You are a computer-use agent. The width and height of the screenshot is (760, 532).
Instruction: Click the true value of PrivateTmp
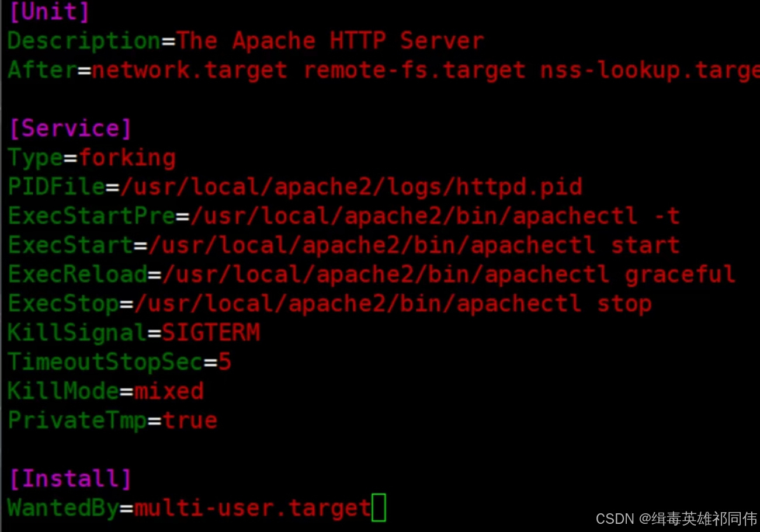click(x=190, y=420)
